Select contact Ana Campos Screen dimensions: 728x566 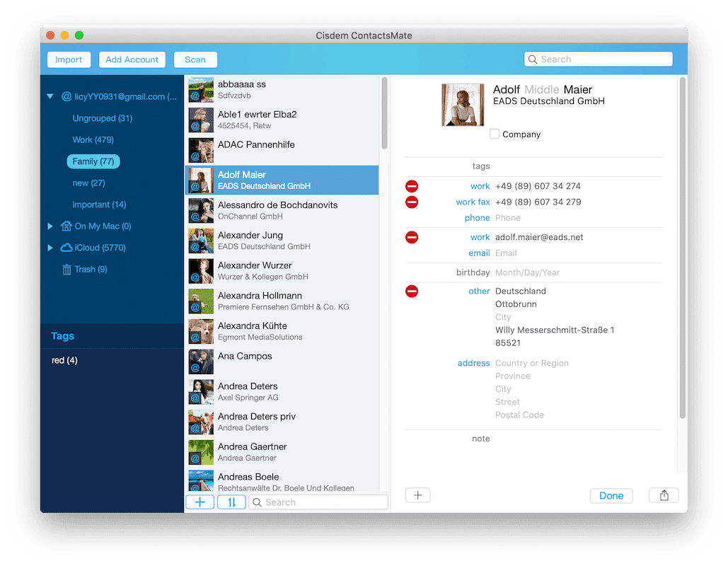(x=282, y=362)
